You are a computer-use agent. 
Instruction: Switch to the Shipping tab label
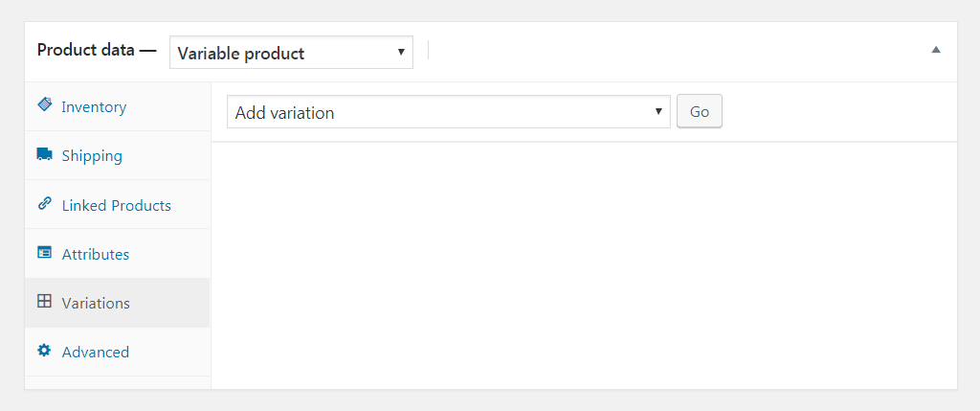click(92, 156)
